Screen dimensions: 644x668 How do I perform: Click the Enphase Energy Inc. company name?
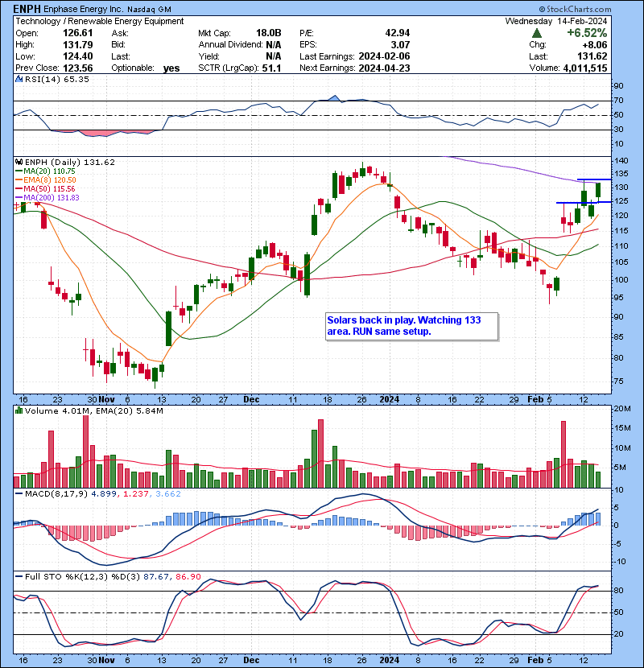84,9
